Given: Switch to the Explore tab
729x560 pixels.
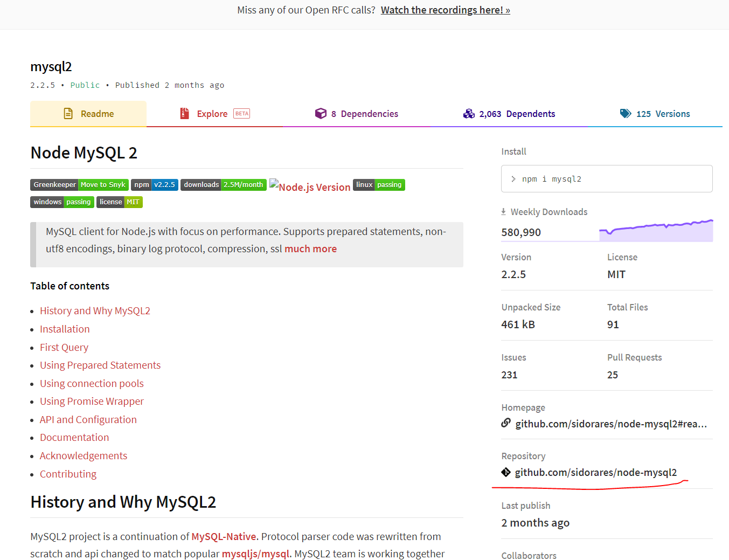Looking at the screenshot, I should pos(214,114).
